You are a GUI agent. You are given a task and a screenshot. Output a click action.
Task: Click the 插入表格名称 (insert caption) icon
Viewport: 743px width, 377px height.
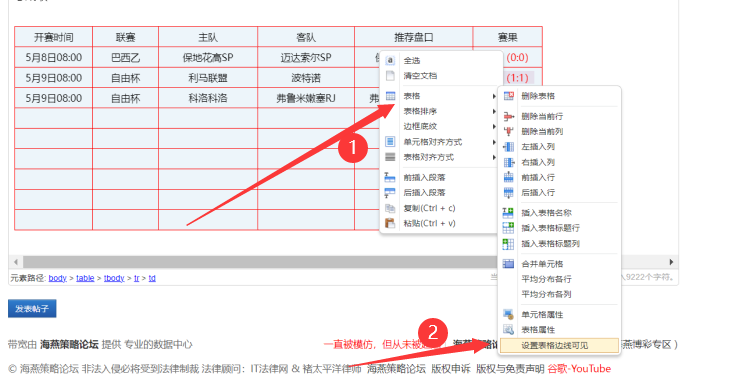(x=508, y=213)
